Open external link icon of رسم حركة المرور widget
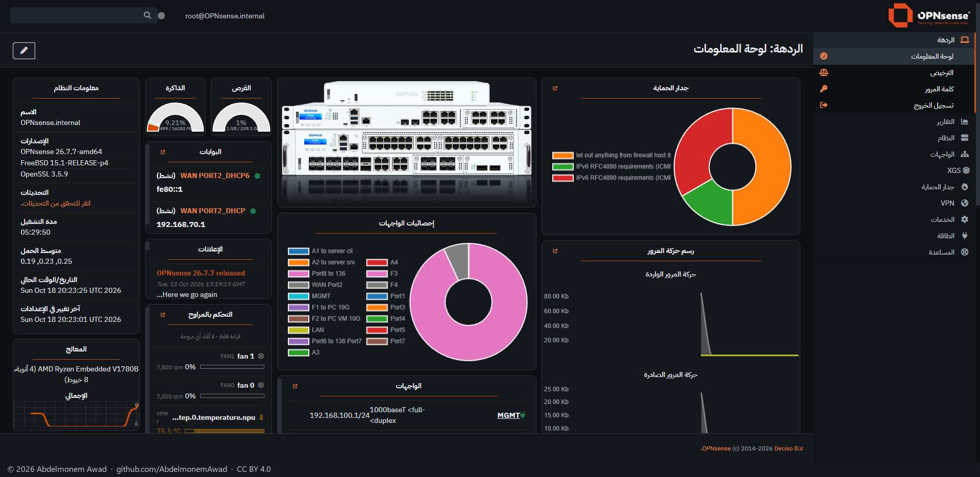This screenshot has height=477, width=980. pos(555,251)
